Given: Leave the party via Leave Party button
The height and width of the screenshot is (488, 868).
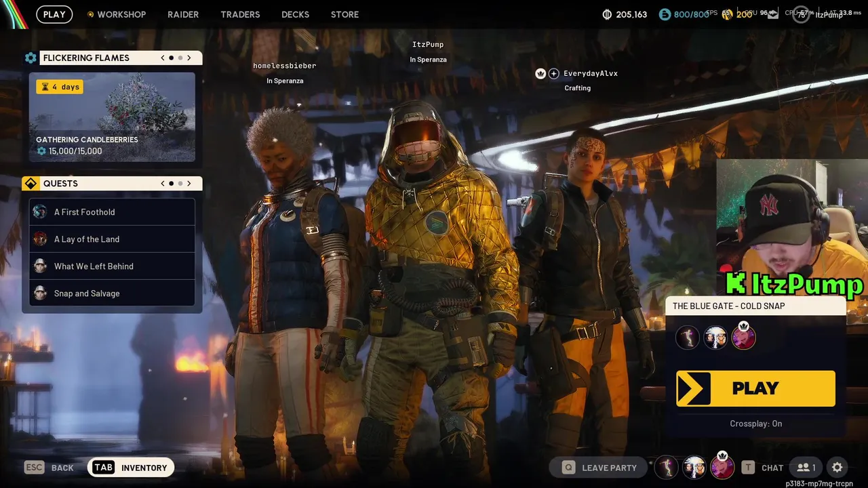Looking at the screenshot, I should (599, 468).
